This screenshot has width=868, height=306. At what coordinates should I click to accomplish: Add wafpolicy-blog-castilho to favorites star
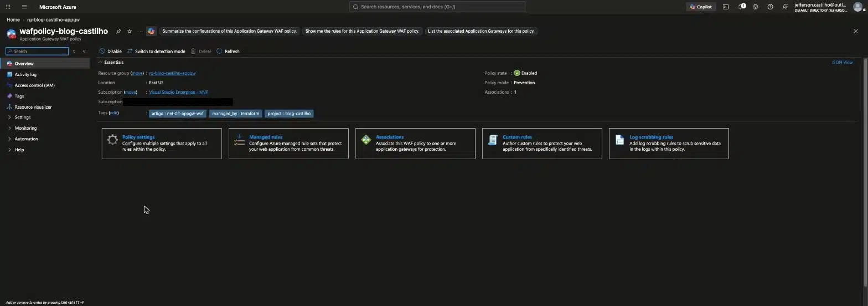tap(130, 31)
